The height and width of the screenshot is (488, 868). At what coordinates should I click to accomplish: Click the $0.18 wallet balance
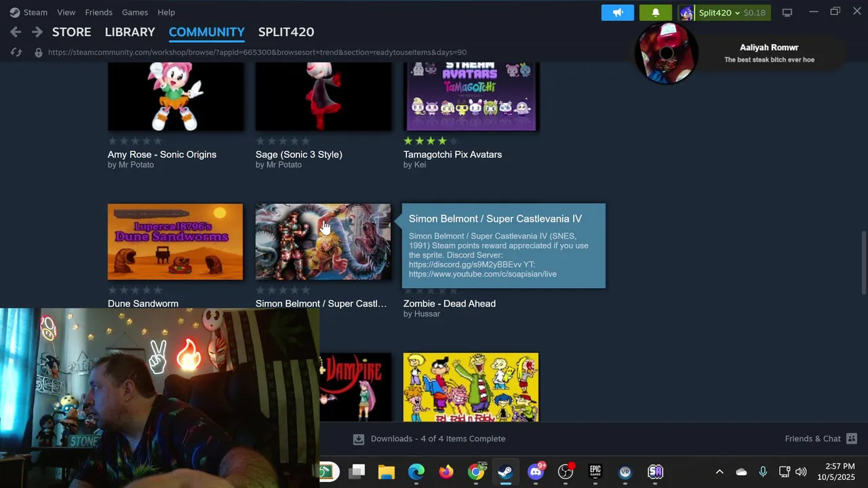click(x=755, y=12)
